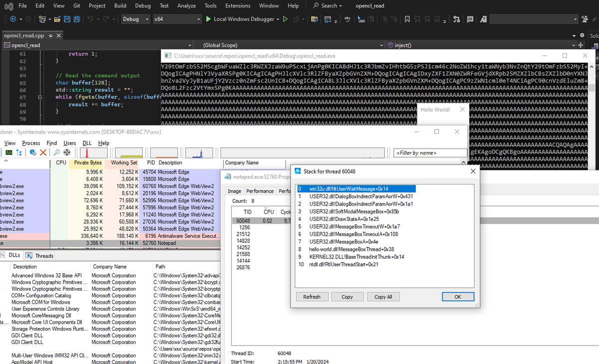Image resolution: width=599 pixels, height=364 pixels.
Task: Select Antimalware Service Executable process row
Action: (110, 236)
